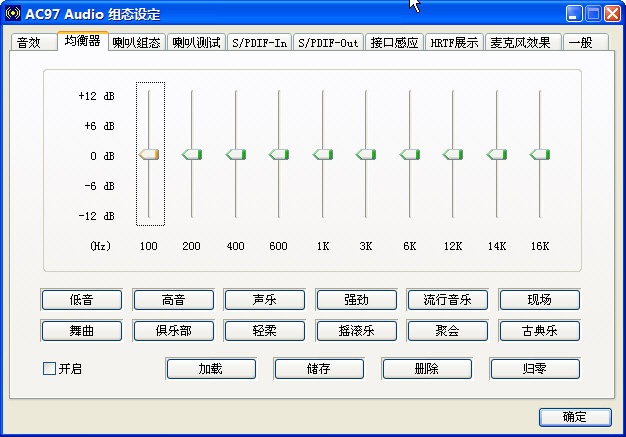
Task: Choose the 流行音乐 preset
Action: coord(447,300)
